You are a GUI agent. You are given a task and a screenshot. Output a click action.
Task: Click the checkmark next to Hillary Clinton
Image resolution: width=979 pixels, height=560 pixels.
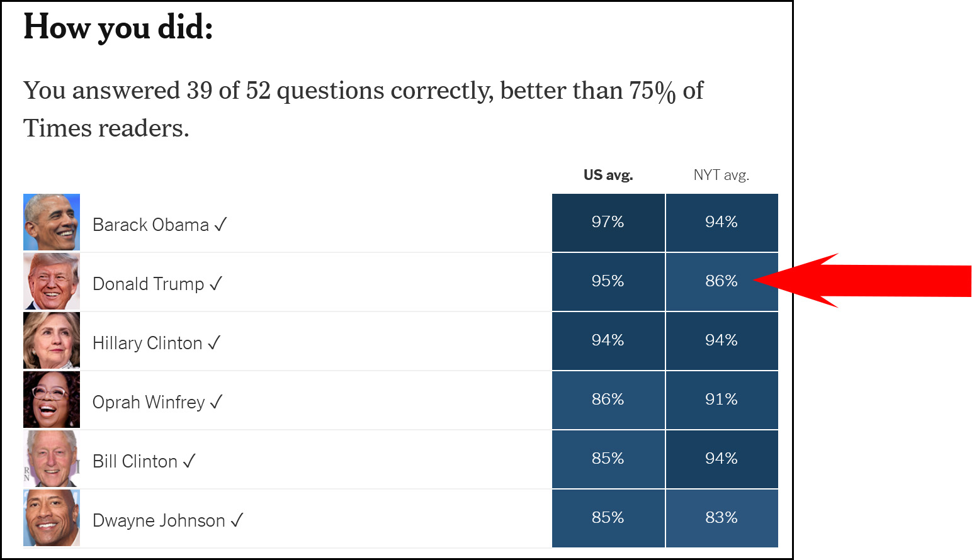point(214,343)
